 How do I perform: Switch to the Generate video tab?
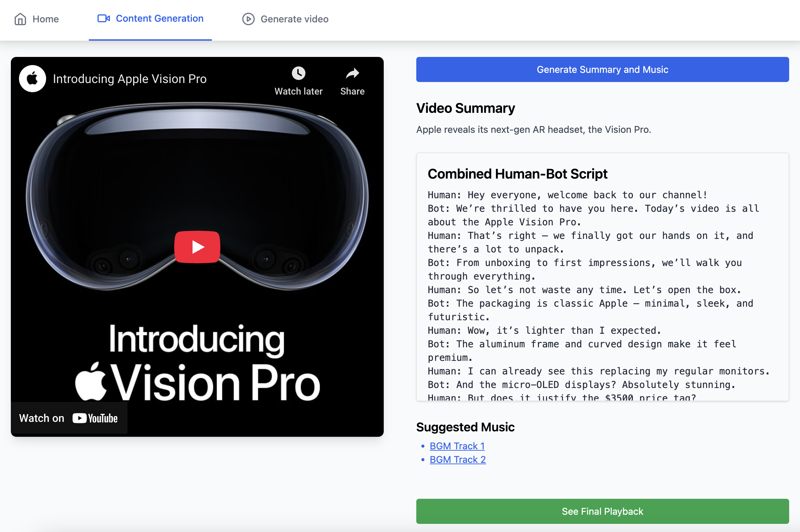click(x=294, y=19)
